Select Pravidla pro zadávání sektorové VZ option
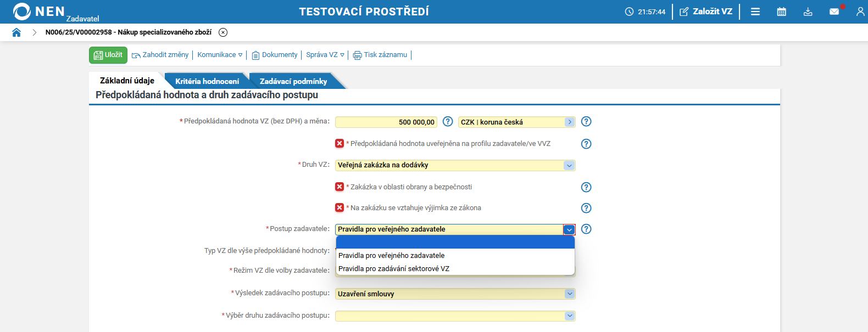868x332 pixels. pos(394,269)
